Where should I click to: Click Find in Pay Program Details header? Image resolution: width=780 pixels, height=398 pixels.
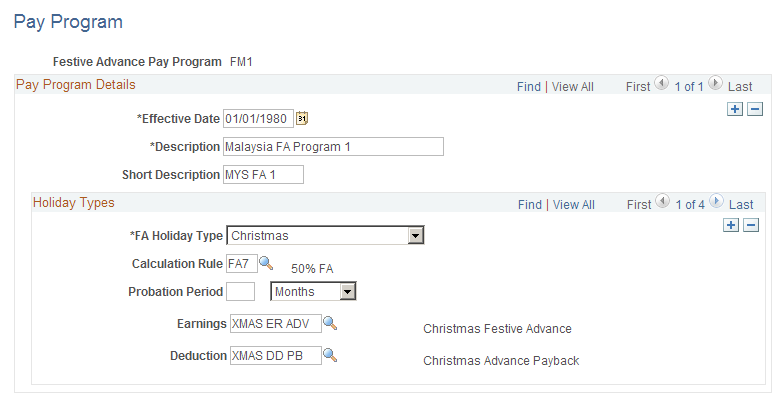(529, 87)
